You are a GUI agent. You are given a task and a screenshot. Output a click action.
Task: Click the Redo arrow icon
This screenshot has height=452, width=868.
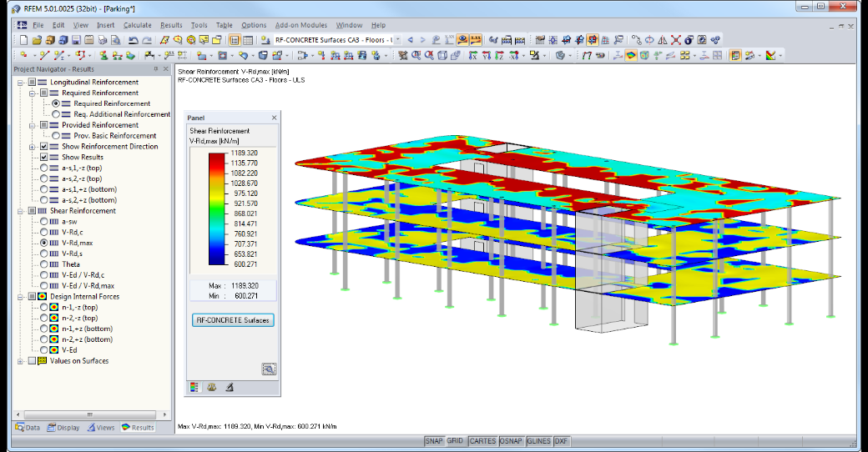[x=147, y=40]
